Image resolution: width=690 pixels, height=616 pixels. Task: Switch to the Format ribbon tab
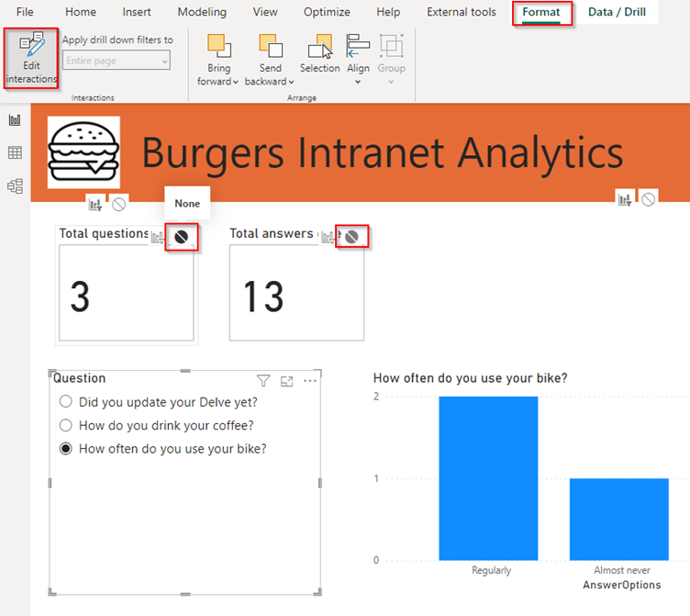coord(541,12)
